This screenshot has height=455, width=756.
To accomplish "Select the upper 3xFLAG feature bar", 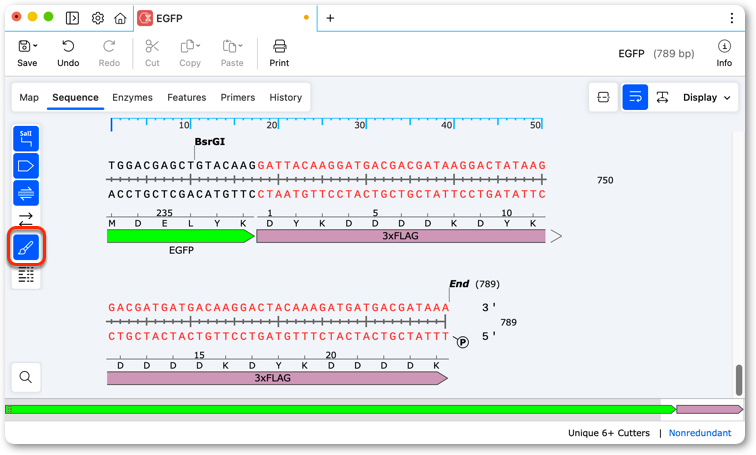I will pos(401,236).
